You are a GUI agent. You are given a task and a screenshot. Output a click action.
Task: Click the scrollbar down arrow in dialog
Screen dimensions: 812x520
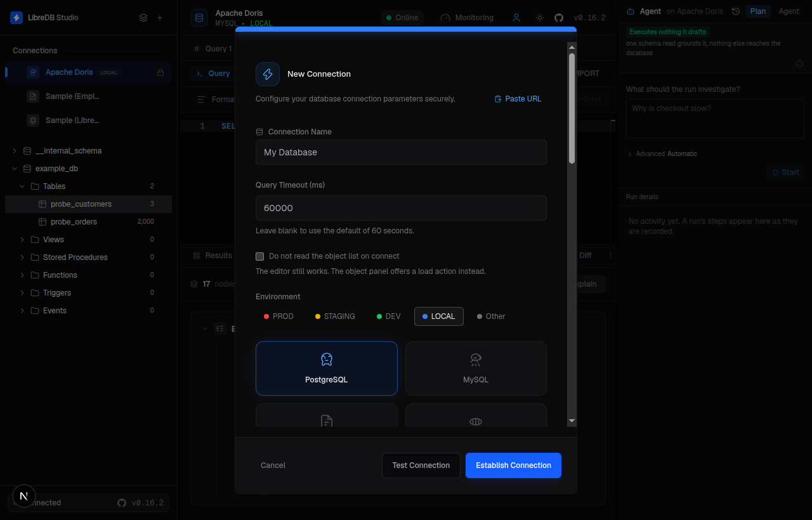click(572, 421)
